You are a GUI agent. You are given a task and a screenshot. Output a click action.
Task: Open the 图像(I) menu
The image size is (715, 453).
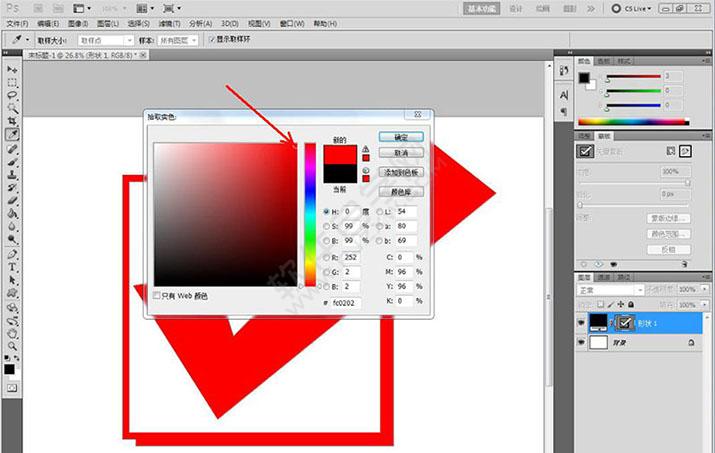(x=78, y=24)
